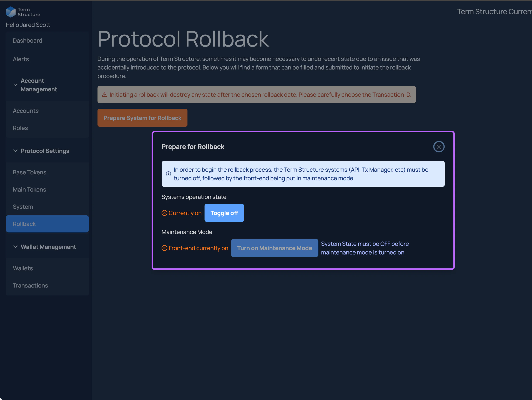The width and height of the screenshot is (532, 400).
Task: Click the Term Structure Current header text
Action: [x=494, y=12]
